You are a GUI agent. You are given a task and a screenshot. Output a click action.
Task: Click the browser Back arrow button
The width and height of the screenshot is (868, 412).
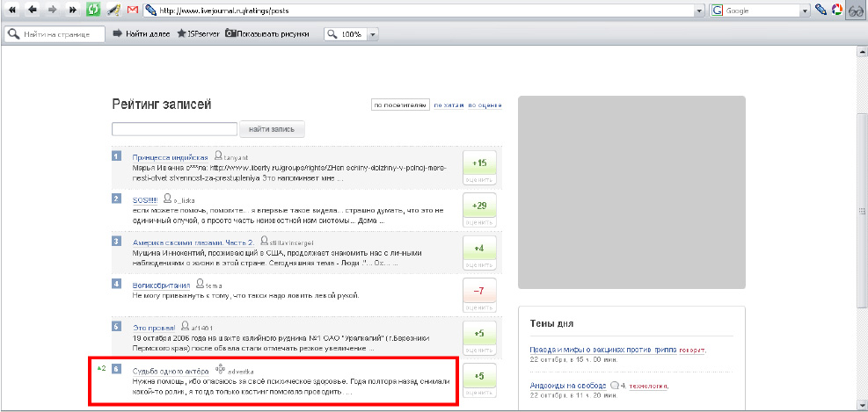(x=33, y=11)
